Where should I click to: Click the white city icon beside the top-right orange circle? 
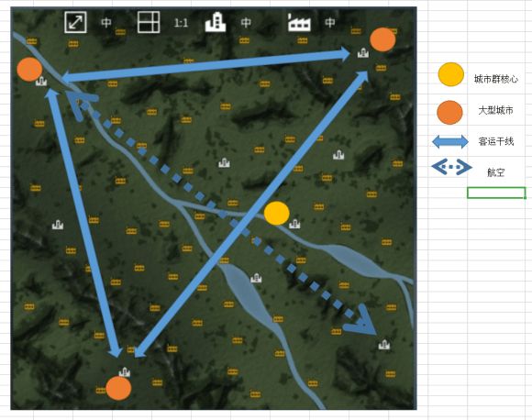[x=363, y=52]
